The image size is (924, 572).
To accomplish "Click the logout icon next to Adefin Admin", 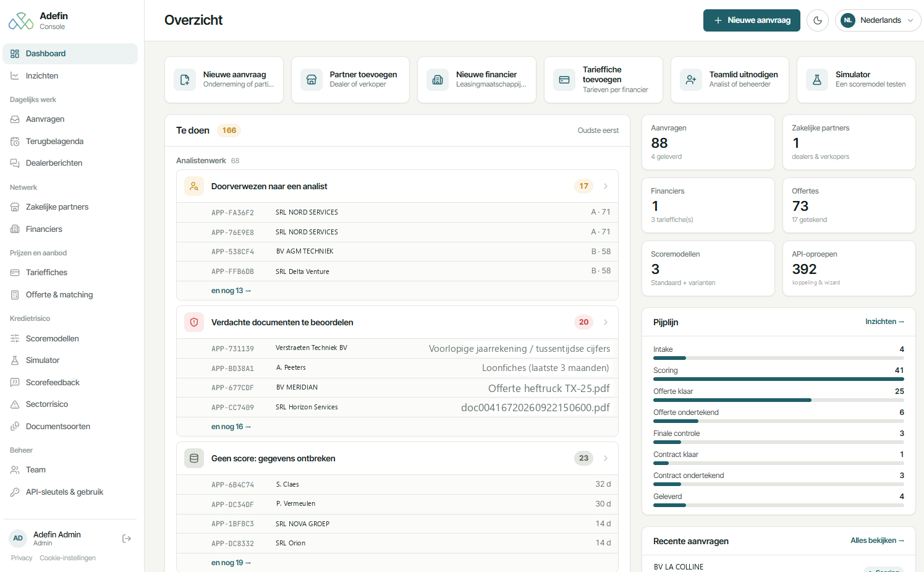I will coord(127,539).
